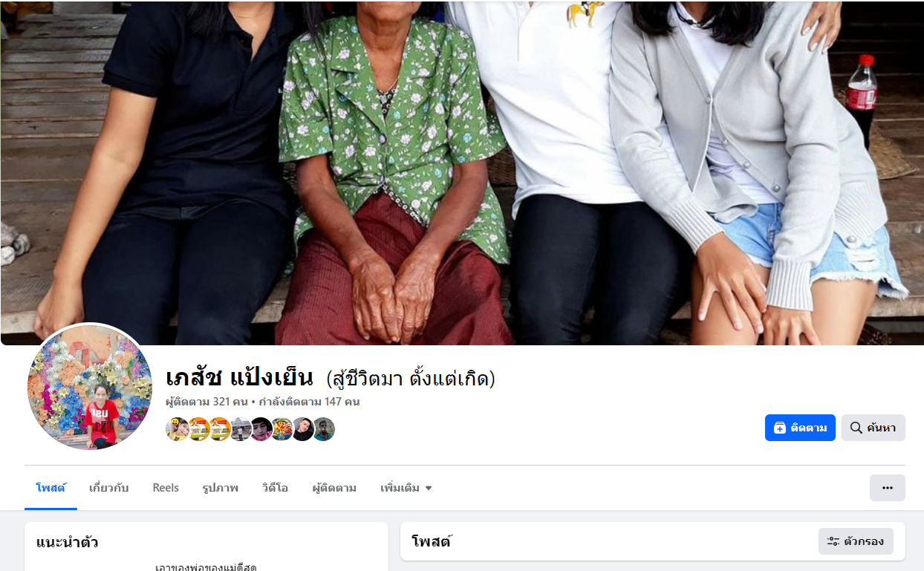Viewport: 924px width, 571px height.
Task: Click the ค้นหา search button
Action: tap(873, 428)
